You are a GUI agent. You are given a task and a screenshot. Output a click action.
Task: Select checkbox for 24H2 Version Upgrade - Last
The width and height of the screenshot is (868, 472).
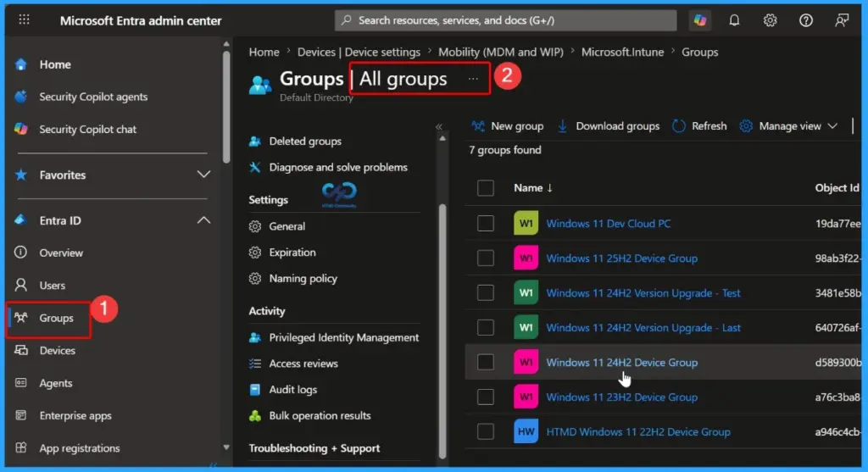(486, 328)
